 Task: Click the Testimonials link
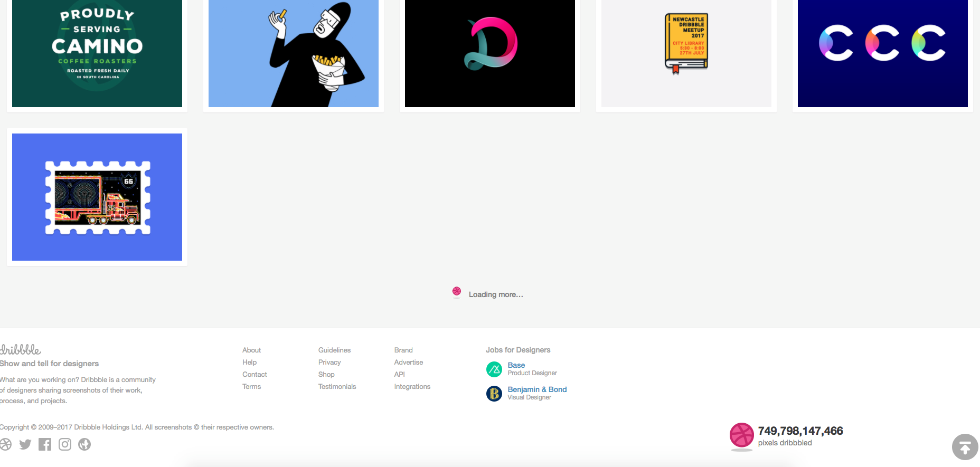pyautogui.click(x=337, y=387)
